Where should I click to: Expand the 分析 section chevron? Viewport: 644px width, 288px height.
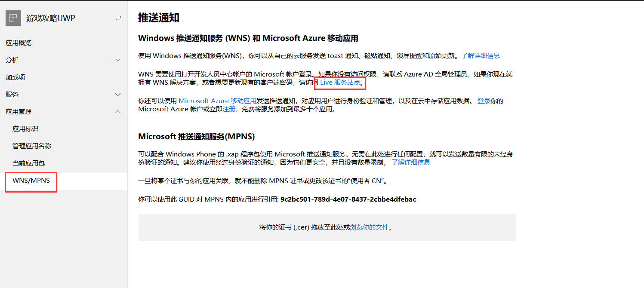coord(118,60)
